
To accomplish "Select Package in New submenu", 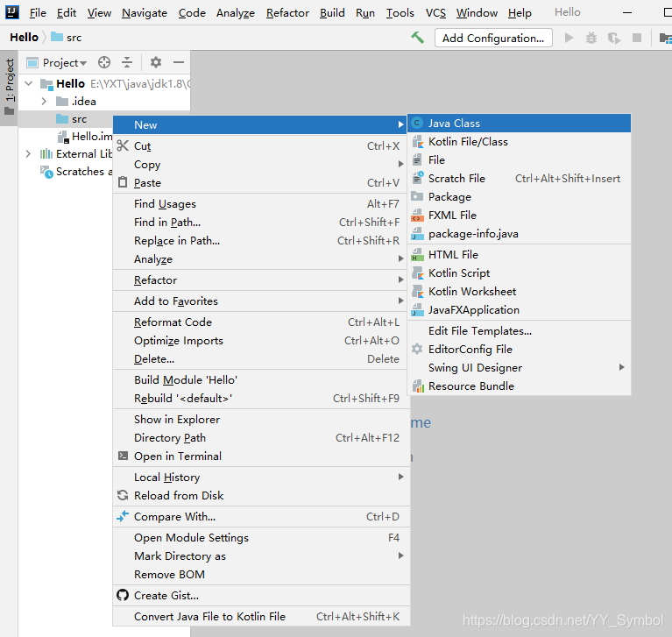I will (519, 196).
